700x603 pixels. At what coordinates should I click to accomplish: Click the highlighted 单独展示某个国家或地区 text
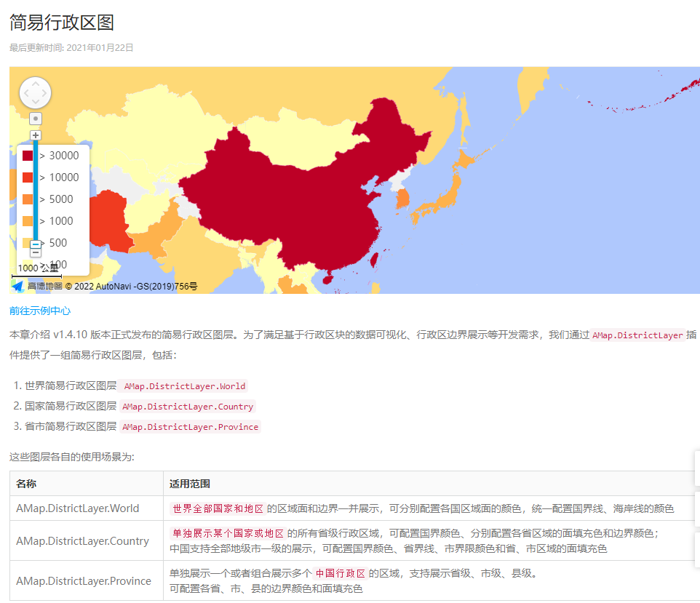click(228, 533)
